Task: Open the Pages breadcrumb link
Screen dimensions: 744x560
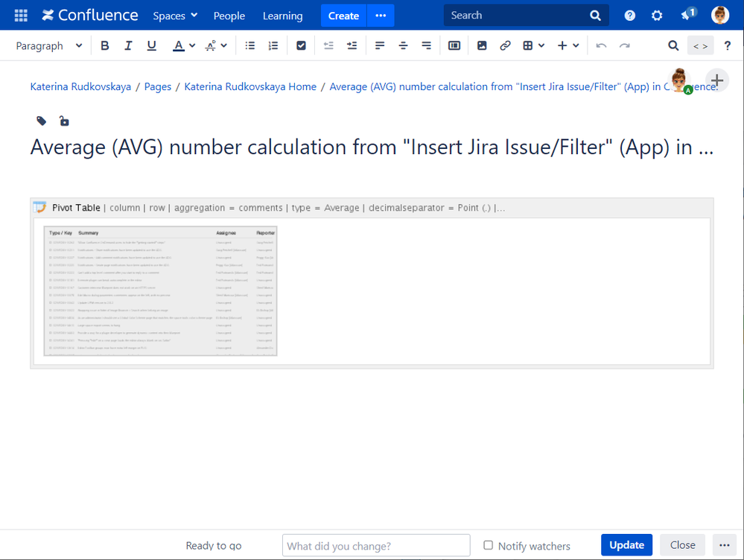Action: point(158,87)
